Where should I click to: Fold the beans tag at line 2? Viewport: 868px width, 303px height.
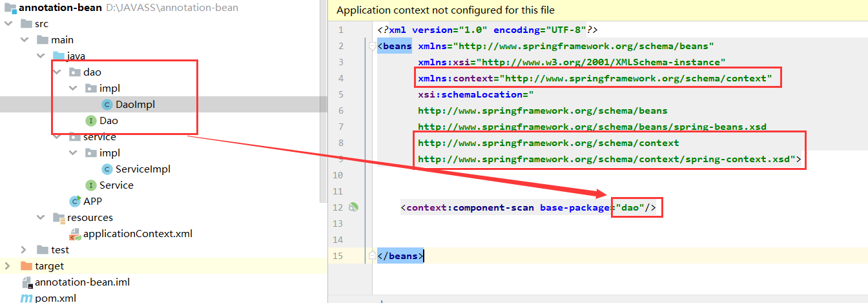pyautogui.click(x=372, y=47)
